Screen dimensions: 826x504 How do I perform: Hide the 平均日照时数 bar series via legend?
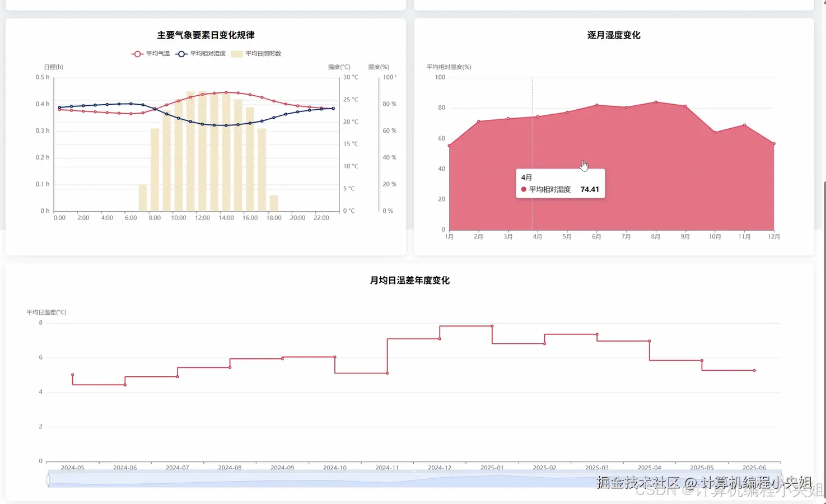click(x=256, y=54)
